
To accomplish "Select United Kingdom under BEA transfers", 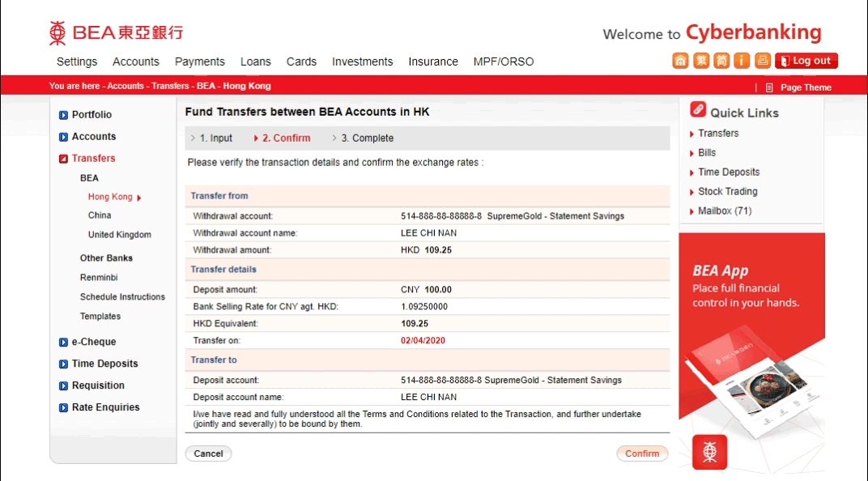I will point(120,235).
